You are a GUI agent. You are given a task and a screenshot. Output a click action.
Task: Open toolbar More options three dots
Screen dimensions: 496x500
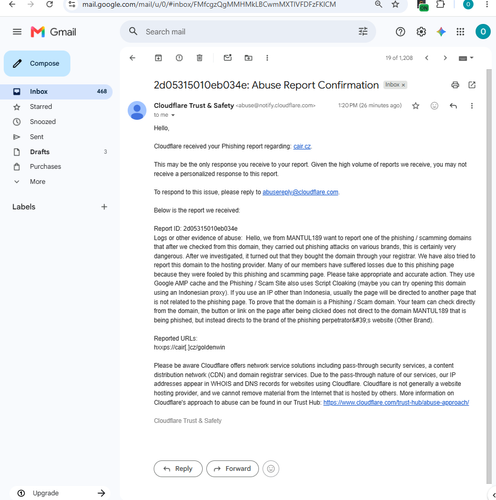(x=267, y=58)
